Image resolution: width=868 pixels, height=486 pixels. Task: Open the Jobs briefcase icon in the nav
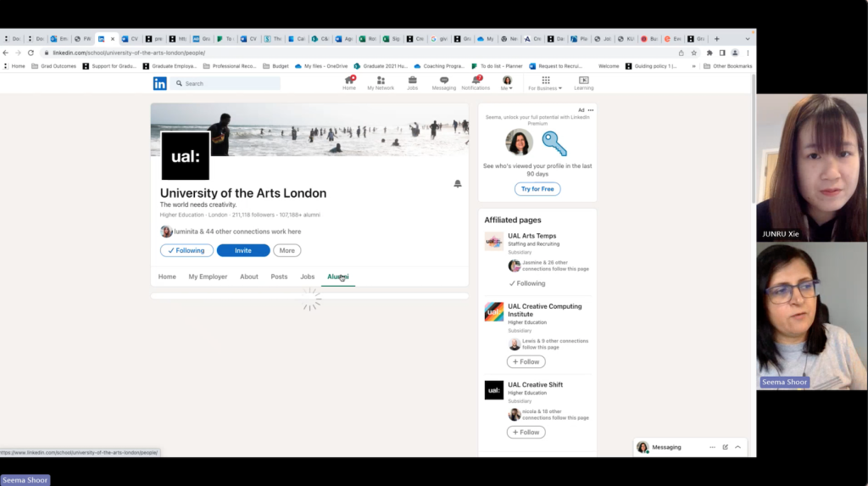pos(413,83)
